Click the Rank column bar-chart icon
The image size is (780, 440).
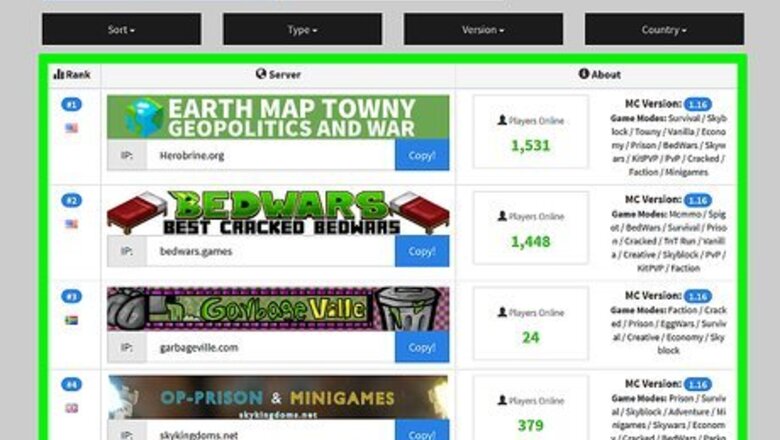click(59, 74)
